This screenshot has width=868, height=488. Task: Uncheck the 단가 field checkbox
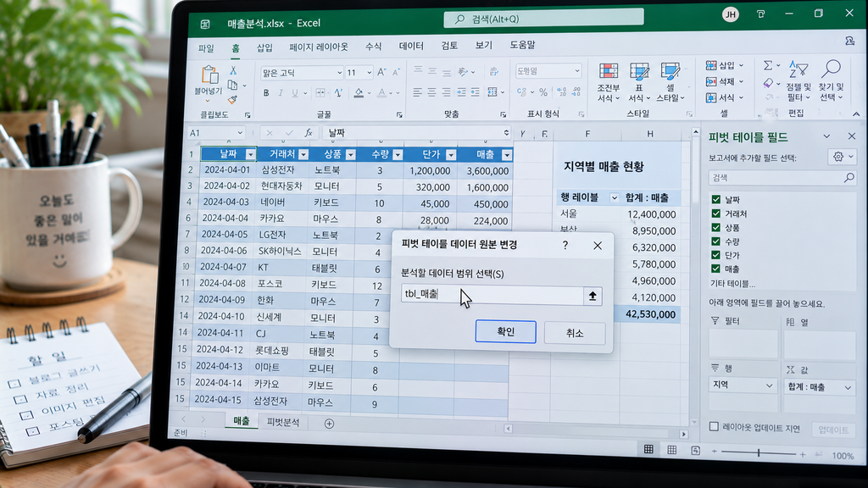[x=715, y=255]
